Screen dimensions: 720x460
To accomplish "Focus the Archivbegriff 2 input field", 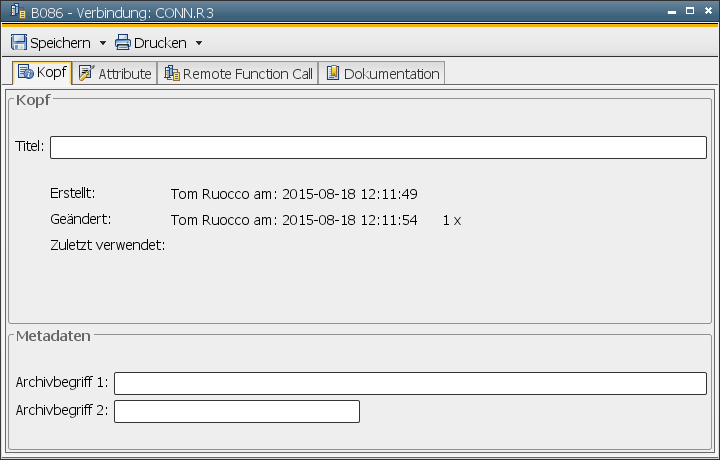I will (x=237, y=411).
